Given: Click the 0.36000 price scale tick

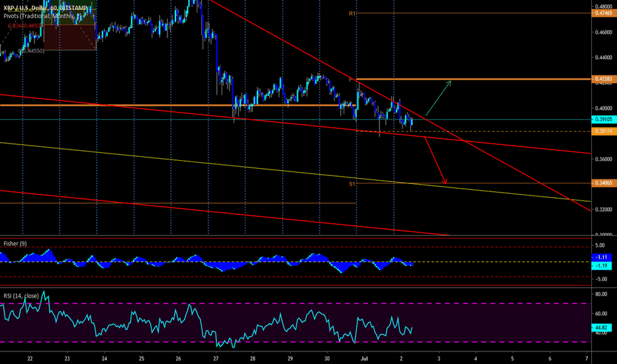Looking at the screenshot, I should (604, 159).
